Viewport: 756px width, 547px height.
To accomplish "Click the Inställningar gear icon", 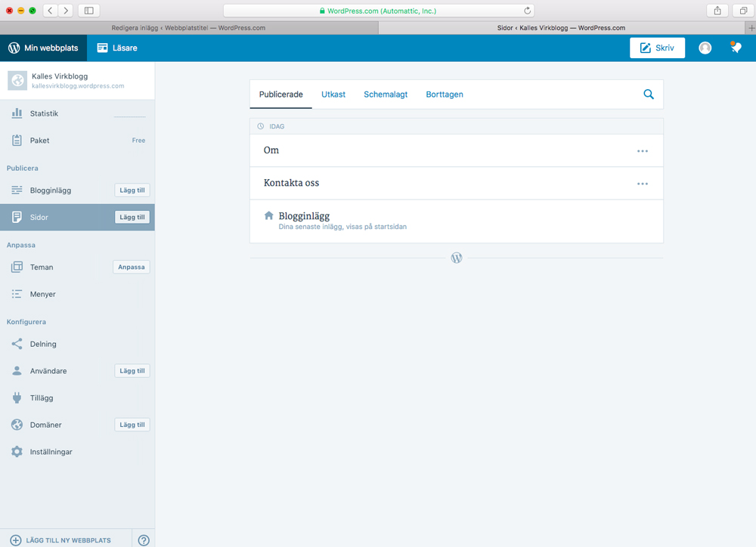I will click(17, 452).
